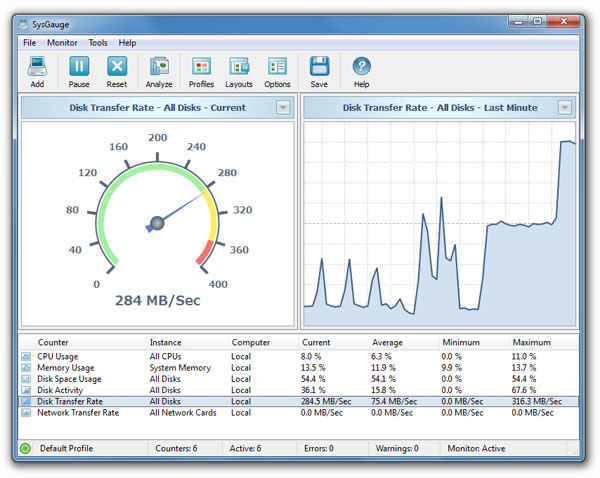This screenshot has width=600, height=478.
Task: Click the Monitor: Active status entry
Action: (476, 449)
